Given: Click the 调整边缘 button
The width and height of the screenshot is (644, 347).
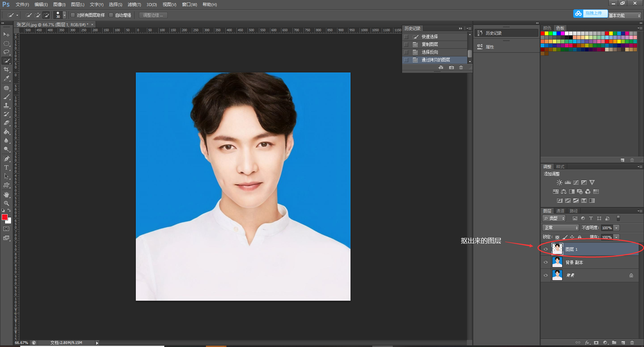Looking at the screenshot, I should pyautogui.click(x=153, y=15).
